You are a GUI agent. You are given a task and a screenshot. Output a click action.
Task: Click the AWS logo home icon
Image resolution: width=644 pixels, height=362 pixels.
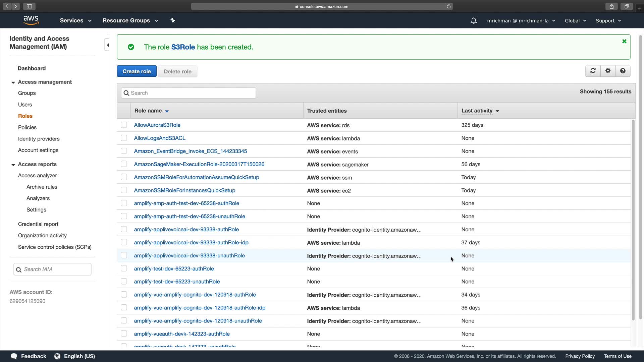coord(31,20)
